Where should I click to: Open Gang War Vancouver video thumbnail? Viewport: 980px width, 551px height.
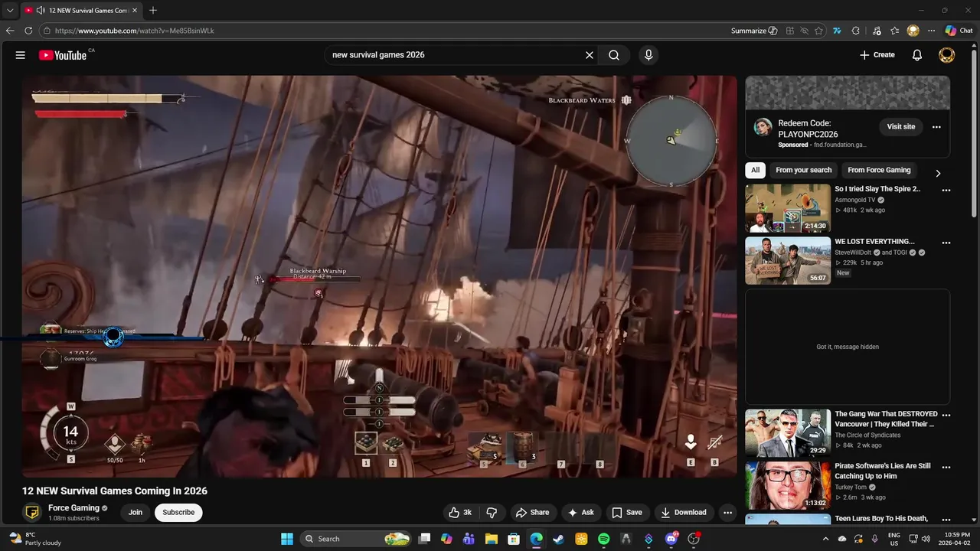coord(788,433)
